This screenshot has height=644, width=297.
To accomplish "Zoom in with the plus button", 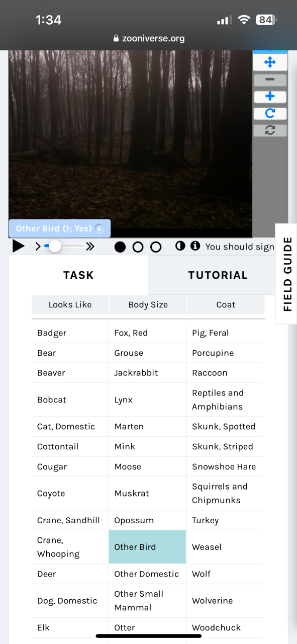I will pos(270,97).
